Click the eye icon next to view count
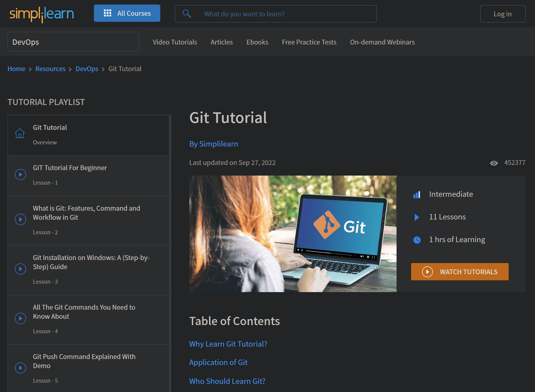The width and height of the screenshot is (535, 392). (494, 163)
